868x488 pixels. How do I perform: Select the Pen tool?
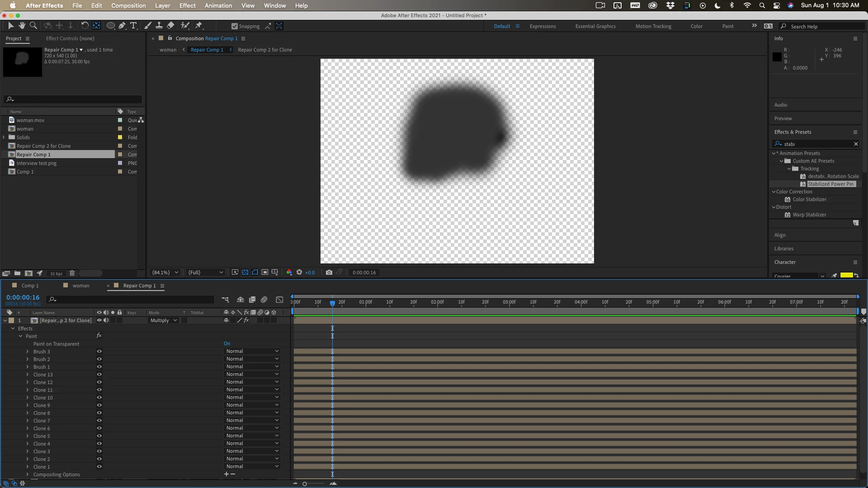click(x=122, y=26)
